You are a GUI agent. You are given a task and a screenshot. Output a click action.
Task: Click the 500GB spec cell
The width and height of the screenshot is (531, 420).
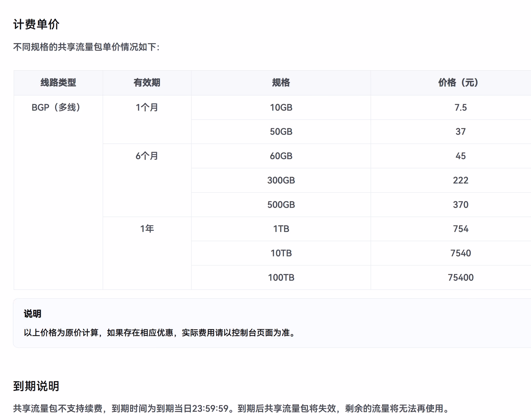[x=281, y=205]
